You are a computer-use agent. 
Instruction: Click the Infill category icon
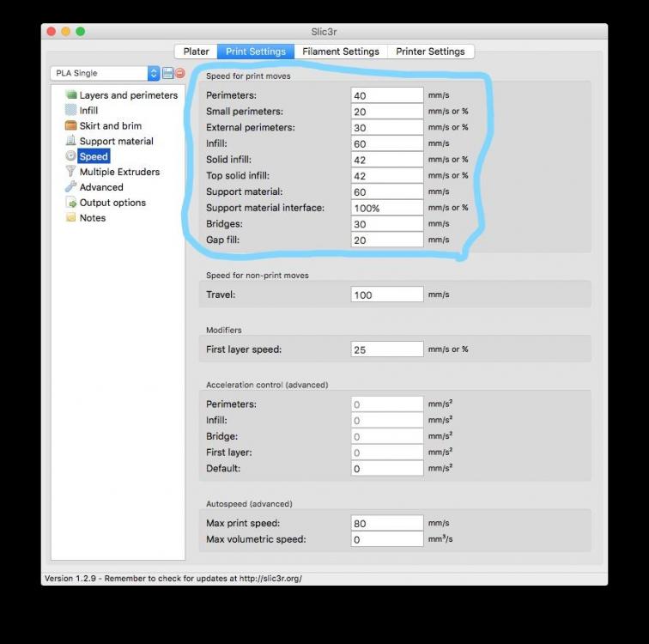[70, 110]
